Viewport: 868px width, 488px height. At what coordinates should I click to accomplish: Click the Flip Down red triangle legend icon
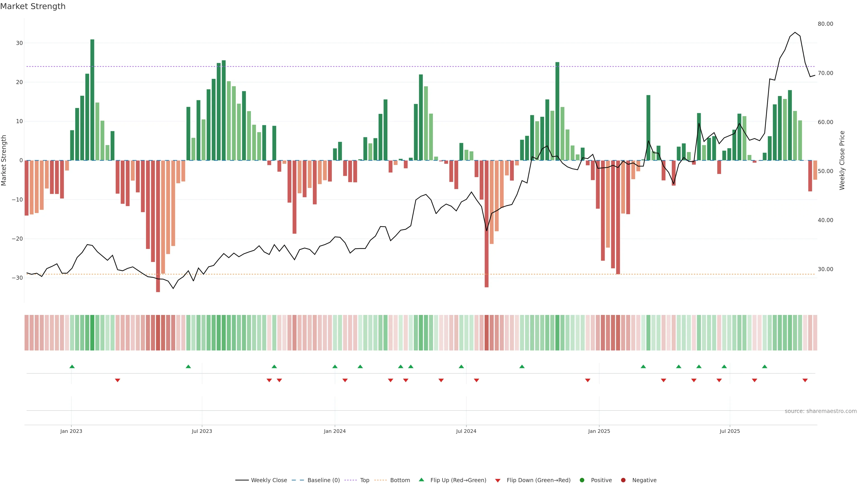pyautogui.click(x=498, y=480)
